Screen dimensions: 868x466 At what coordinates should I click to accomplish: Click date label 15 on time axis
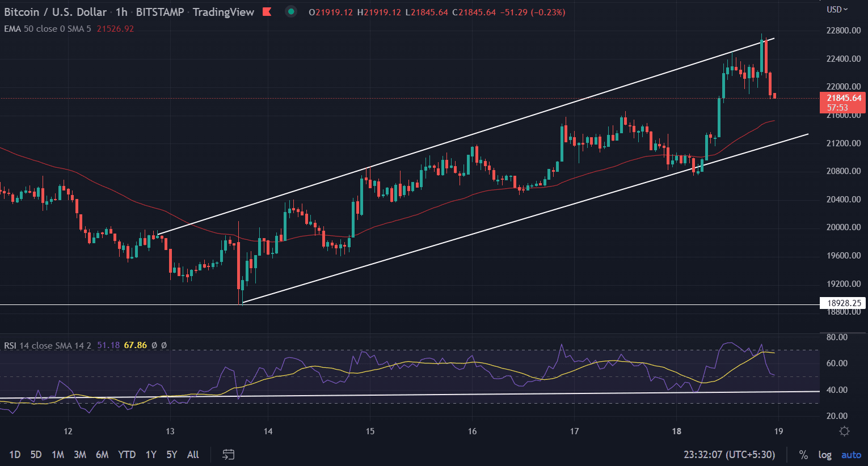[x=370, y=431]
